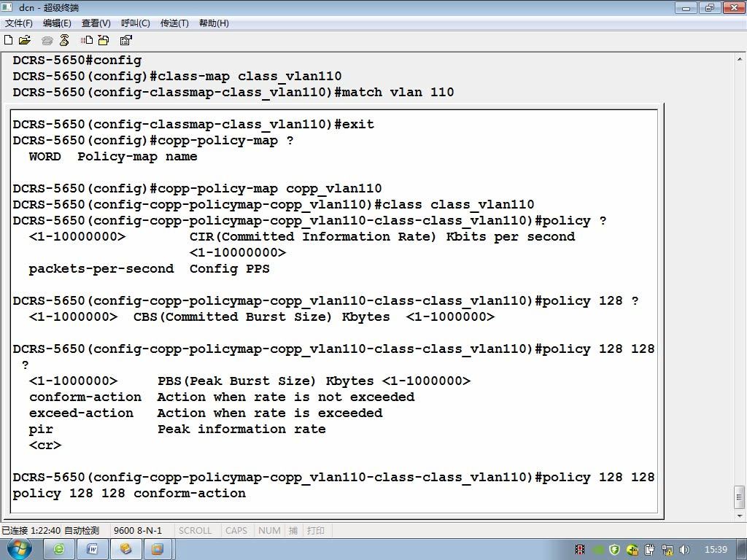Click the green globe with lock tray icon
Image resolution: width=747 pixels, height=560 pixels.
click(x=632, y=550)
